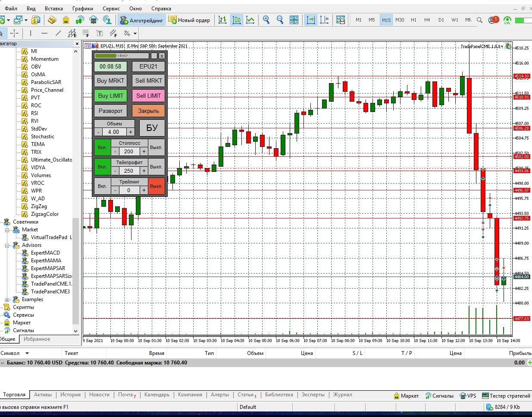The height and width of the screenshot is (417, 532).
Task: Open the Символ column dropdown arrow
Action: (27, 353)
